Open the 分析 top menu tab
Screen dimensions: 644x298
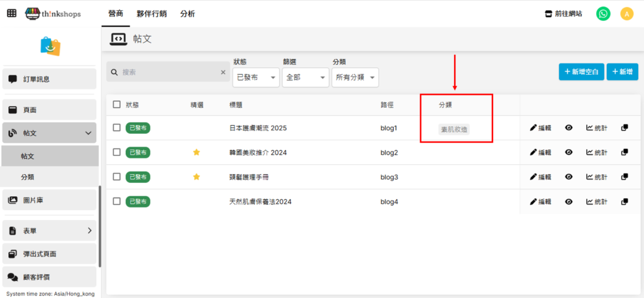coord(187,13)
